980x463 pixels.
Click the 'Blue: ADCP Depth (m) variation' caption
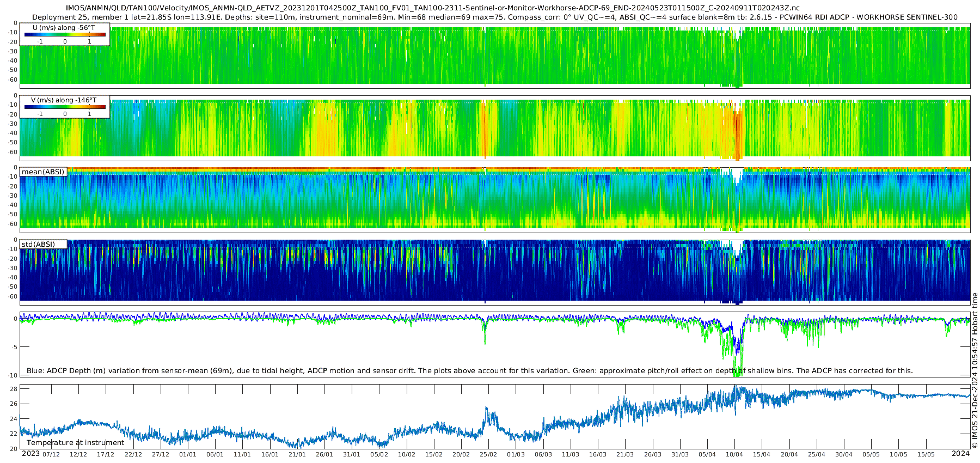click(470, 371)
